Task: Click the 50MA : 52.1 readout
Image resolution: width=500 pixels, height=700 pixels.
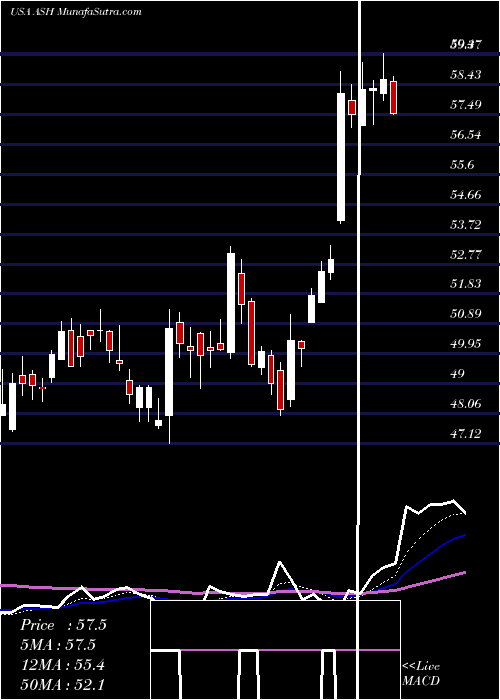Action: [x=62, y=684]
